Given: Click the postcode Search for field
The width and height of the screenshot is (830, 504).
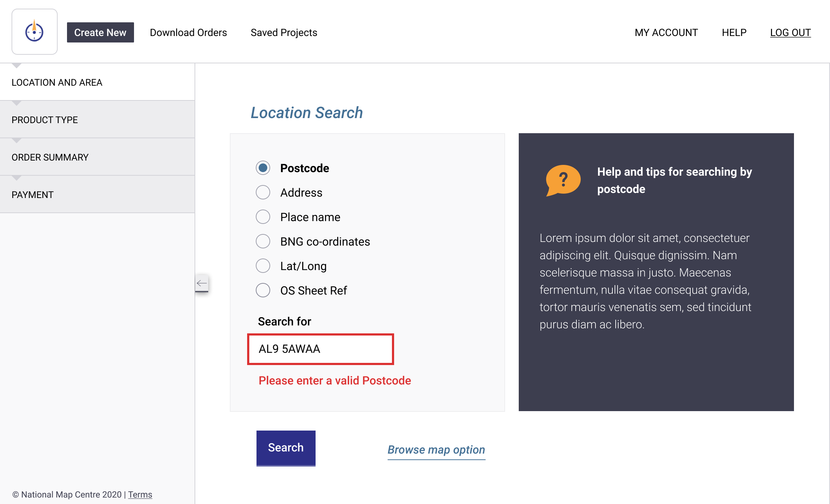Looking at the screenshot, I should [320, 349].
